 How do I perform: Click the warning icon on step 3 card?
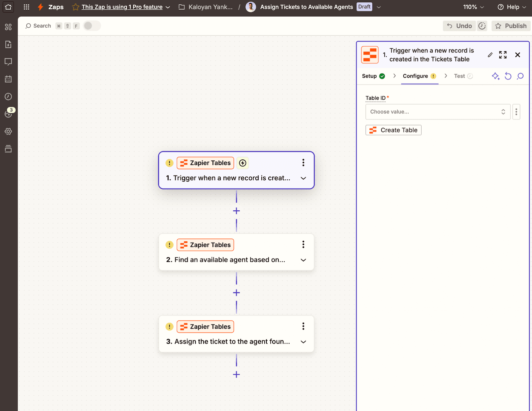coord(170,327)
